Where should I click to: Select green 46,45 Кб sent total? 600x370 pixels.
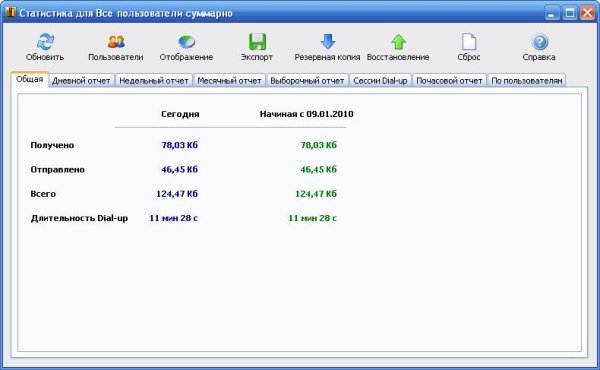click(318, 170)
